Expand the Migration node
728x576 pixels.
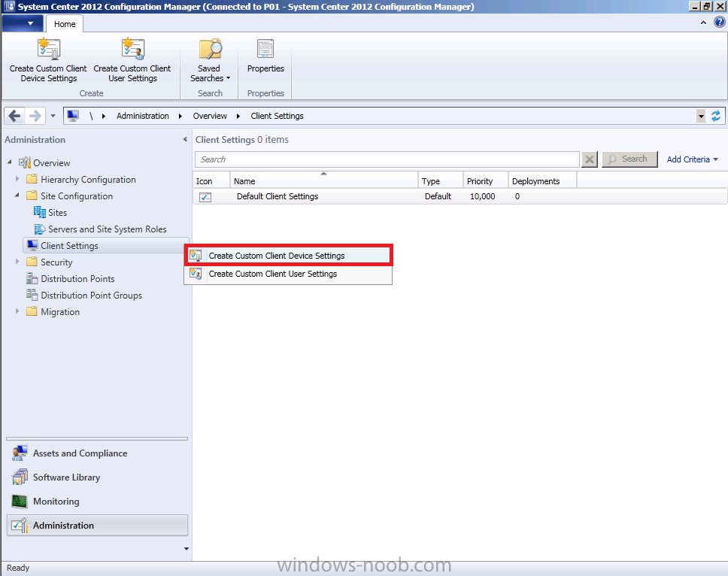pyautogui.click(x=17, y=311)
